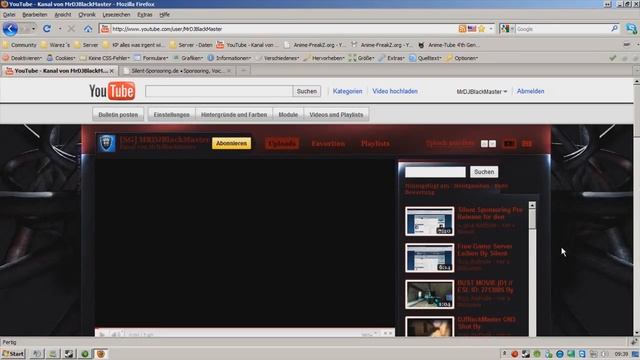The width and height of the screenshot is (640, 360).
Task: Open the Informationen dropdown
Action: (229, 58)
